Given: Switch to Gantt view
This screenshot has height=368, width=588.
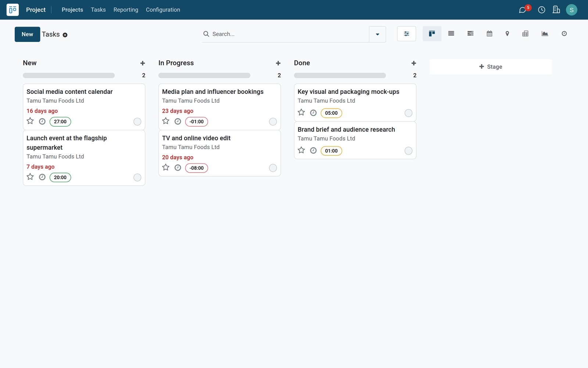Looking at the screenshot, I should (x=470, y=33).
